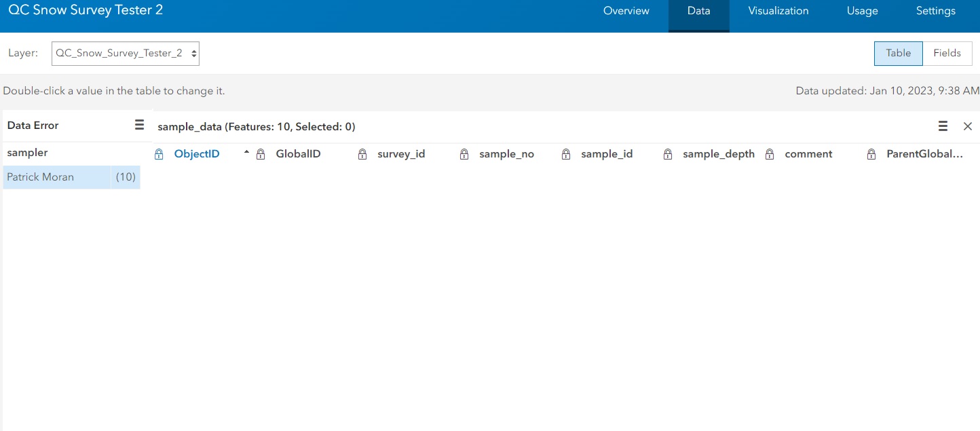Open the Settings tab

(935, 11)
